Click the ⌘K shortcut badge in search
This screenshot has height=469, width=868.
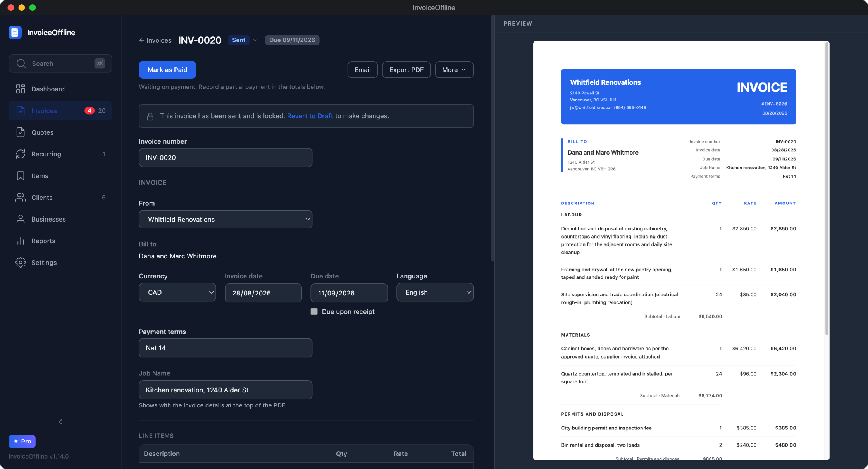click(x=100, y=64)
